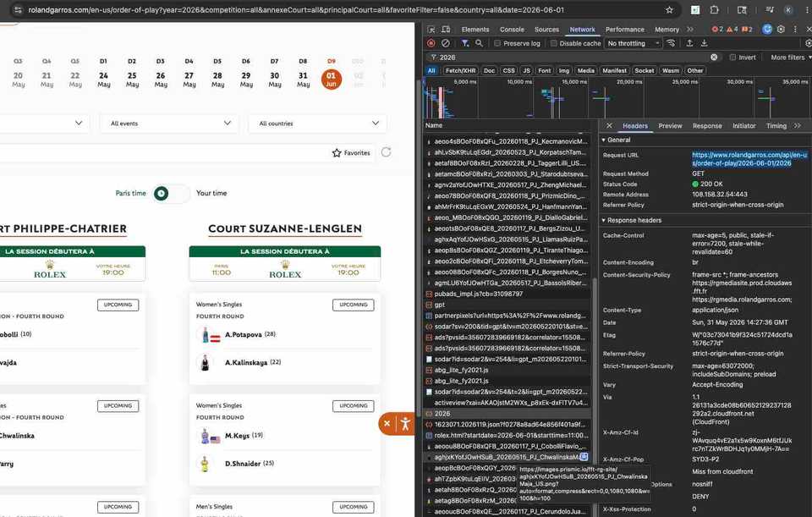This screenshot has height=517, width=812.
Task: Toggle the device toolbar icon in DevTools
Action: pyautogui.click(x=446, y=30)
